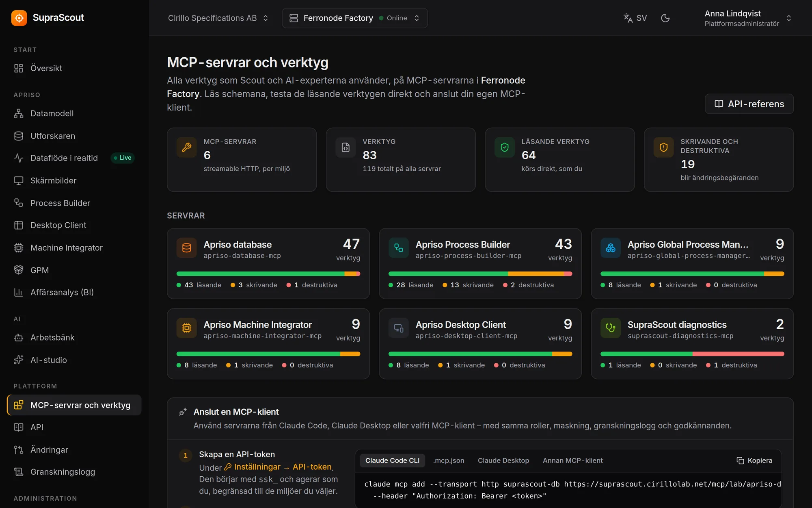Open the Apriso Desktop Client server card

point(480,344)
